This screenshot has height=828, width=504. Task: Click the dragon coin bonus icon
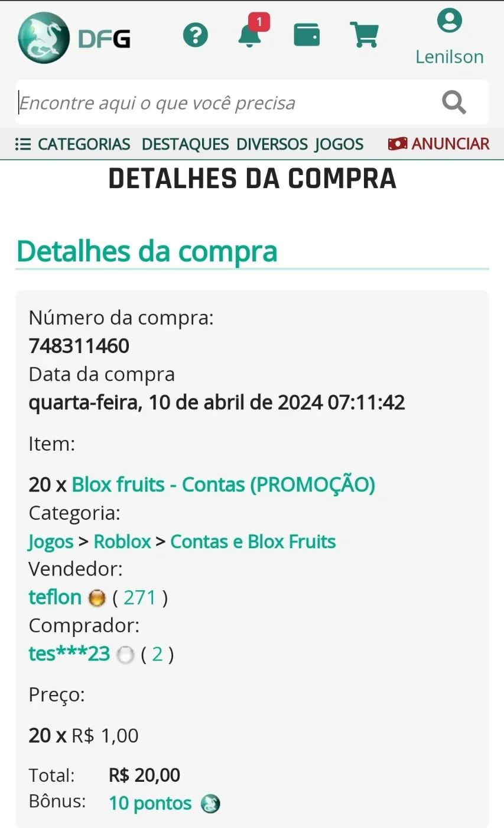210,804
